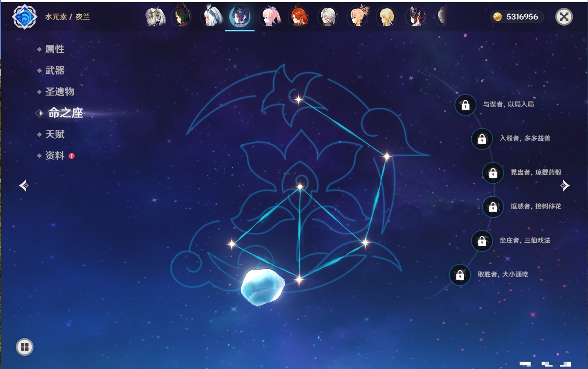Choose the dark-haired avatar with pink ornaments
Viewport: 588px width, 369px height.
(416, 17)
